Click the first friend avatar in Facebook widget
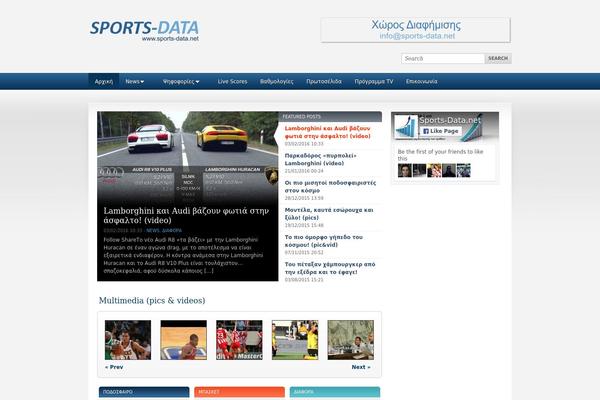 coord(404,170)
